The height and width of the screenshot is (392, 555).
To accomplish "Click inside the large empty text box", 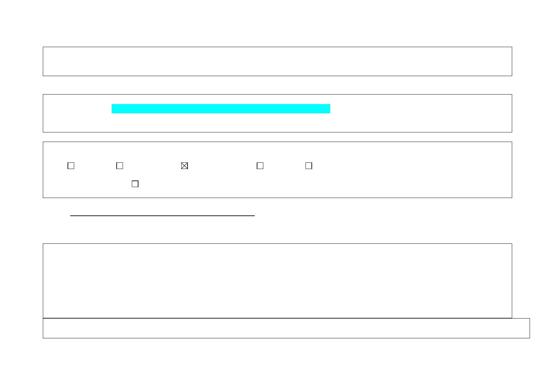I will (277, 281).
